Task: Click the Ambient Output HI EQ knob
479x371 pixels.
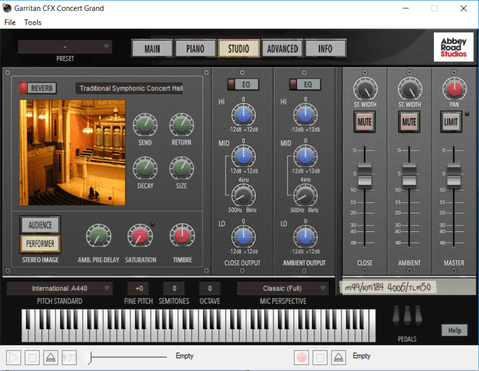Action: click(x=305, y=115)
